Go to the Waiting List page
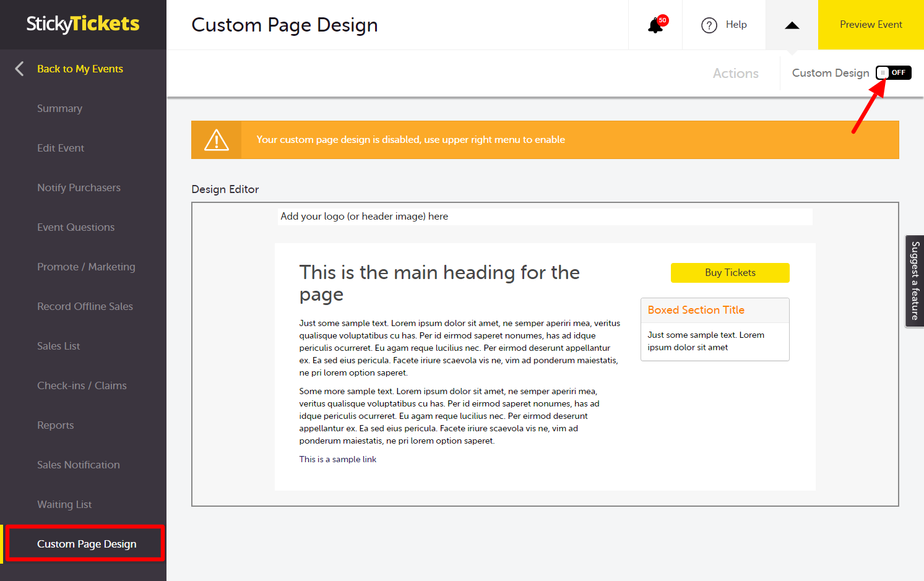Screen dimensions: 924x581 coord(64,504)
